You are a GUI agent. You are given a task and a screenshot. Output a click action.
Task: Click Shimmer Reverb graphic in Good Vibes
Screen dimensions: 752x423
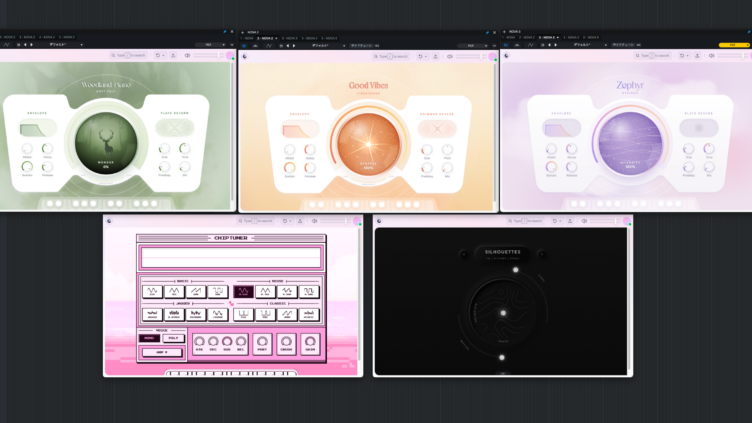pyautogui.click(x=437, y=129)
